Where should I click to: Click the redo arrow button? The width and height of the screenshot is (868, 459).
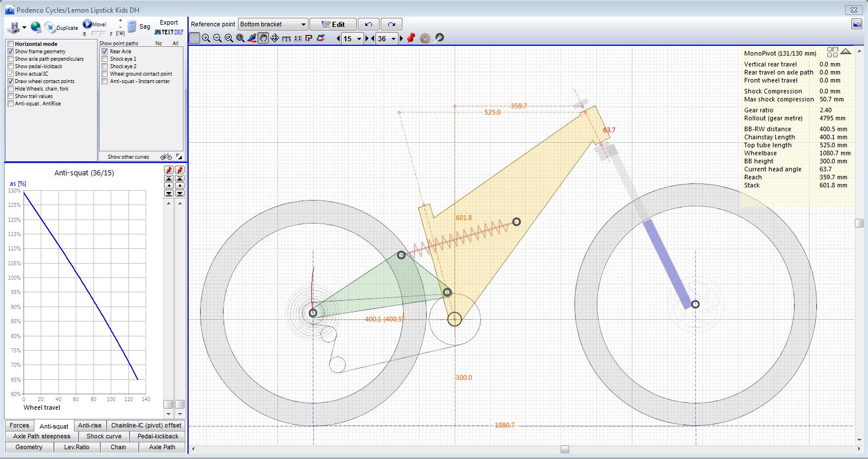392,24
